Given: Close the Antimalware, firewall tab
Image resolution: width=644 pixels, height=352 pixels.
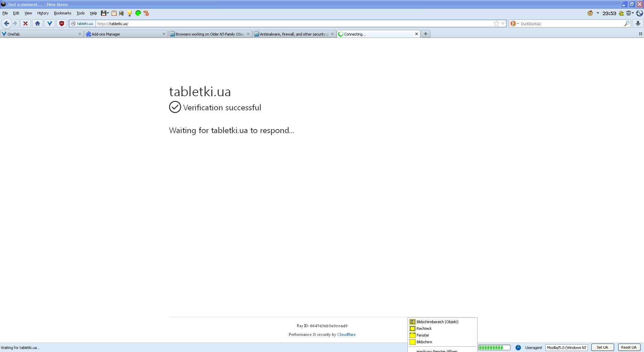Looking at the screenshot, I should 332,34.
